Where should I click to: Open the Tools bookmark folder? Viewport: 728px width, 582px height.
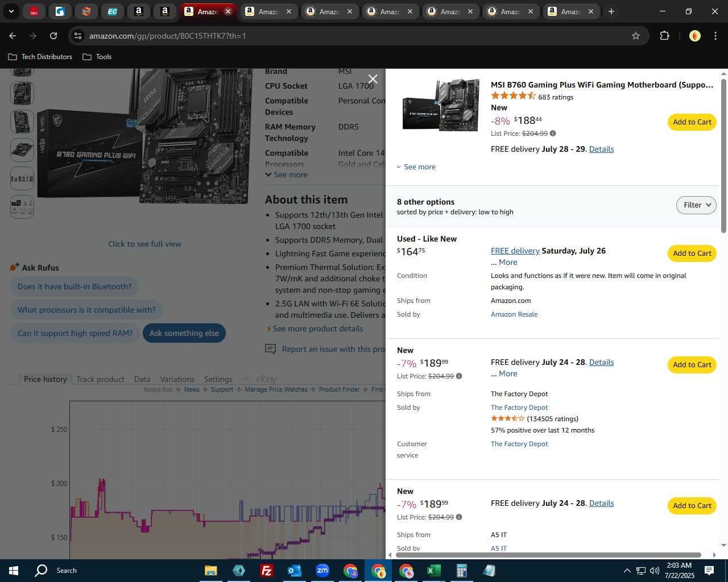[x=97, y=57]
